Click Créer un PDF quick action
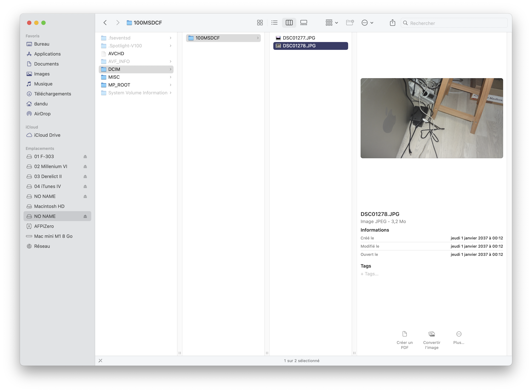 404,340
